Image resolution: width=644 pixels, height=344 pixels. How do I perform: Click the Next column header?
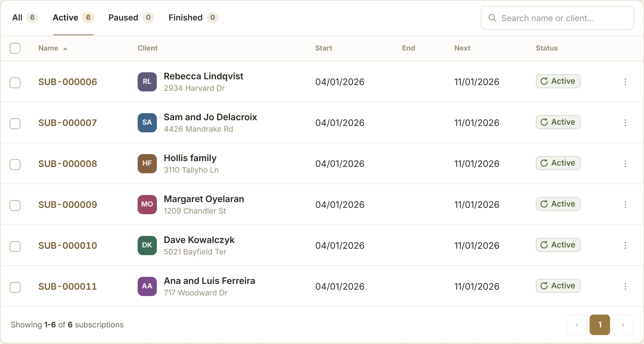(x=462, y=48)
